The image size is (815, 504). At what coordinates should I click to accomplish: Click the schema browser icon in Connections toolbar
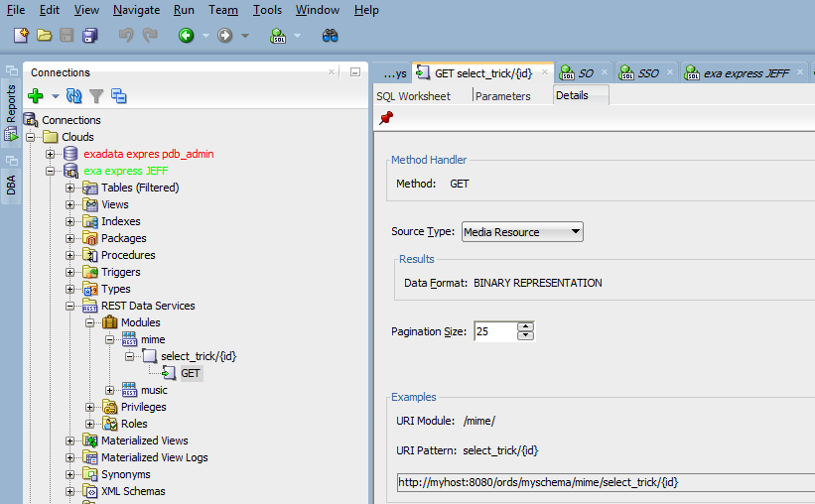click(x=118, y=96)
